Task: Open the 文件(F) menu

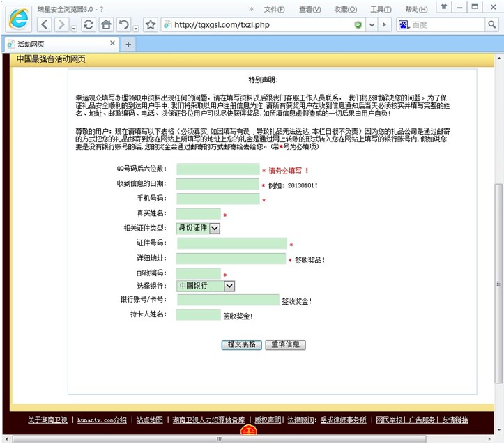Action: pyautogui.click(x=274, y=9)
